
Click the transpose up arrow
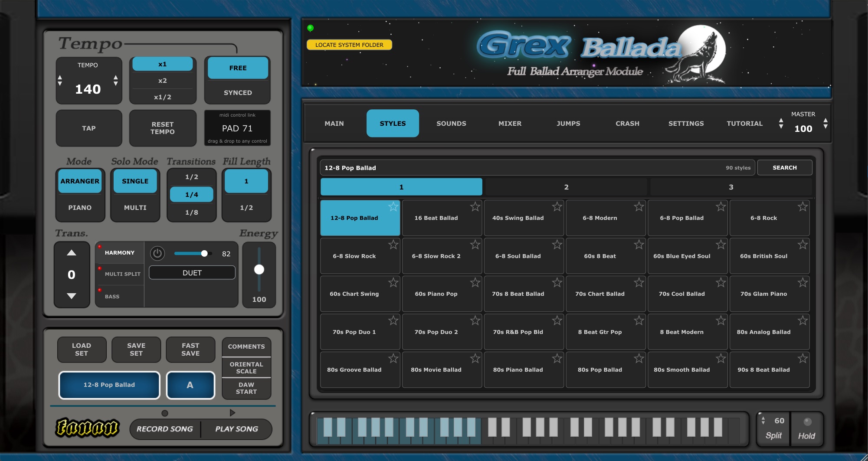coord(72,253)
